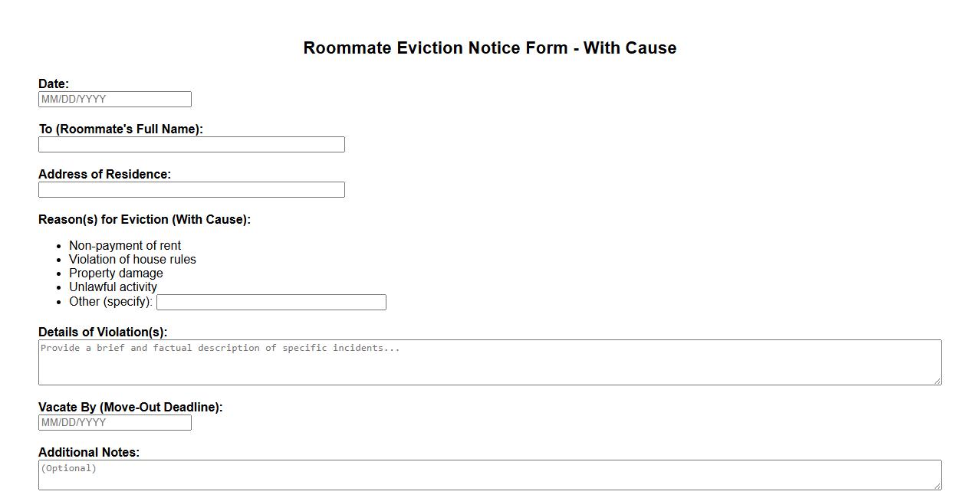
Task: Click the Roommate's Full Name text field
Action: tap(190, 144)
